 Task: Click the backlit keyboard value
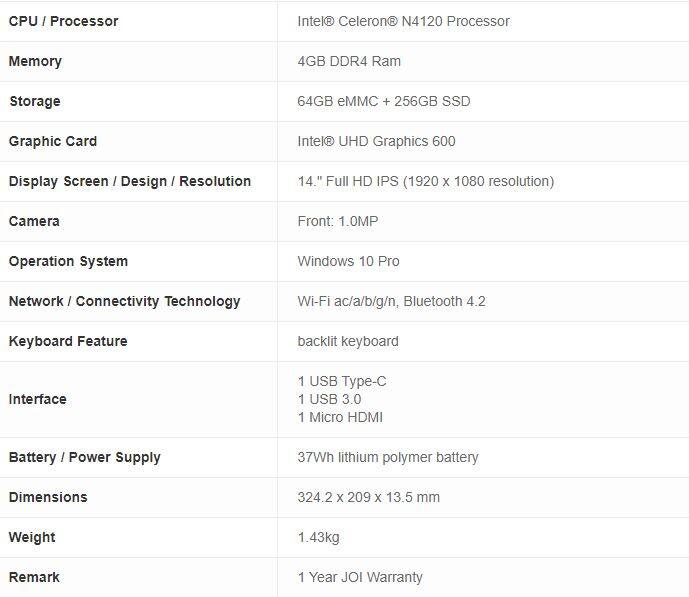pos(348,341)
